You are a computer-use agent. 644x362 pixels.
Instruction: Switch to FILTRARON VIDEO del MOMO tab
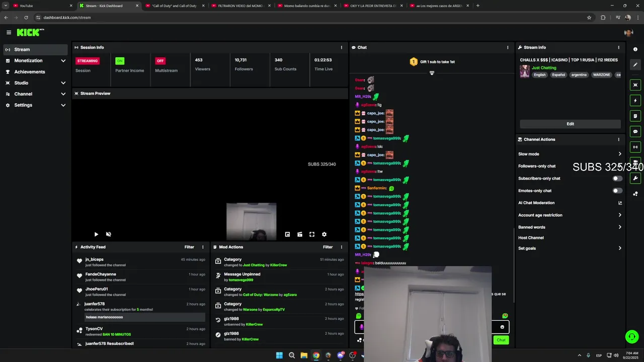click(x=240, y=6)
